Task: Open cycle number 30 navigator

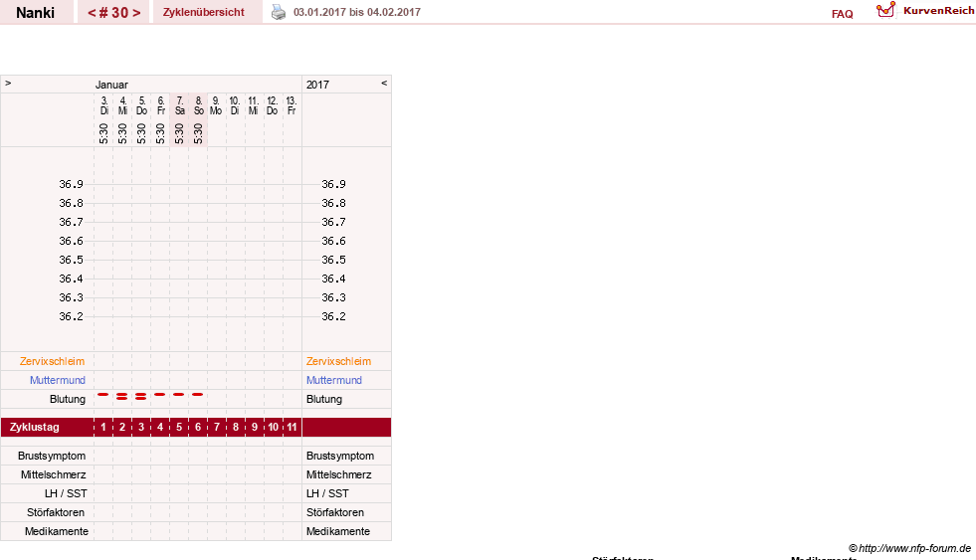Action: (x=113, y=13)
